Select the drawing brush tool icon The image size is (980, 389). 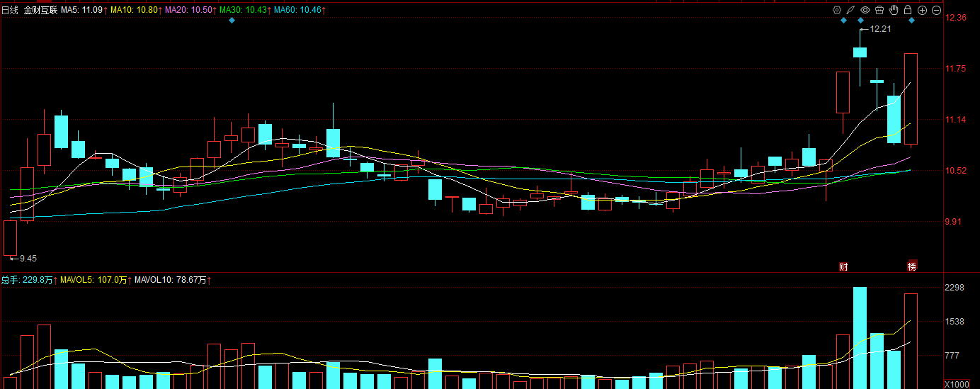tap(851, 10)
